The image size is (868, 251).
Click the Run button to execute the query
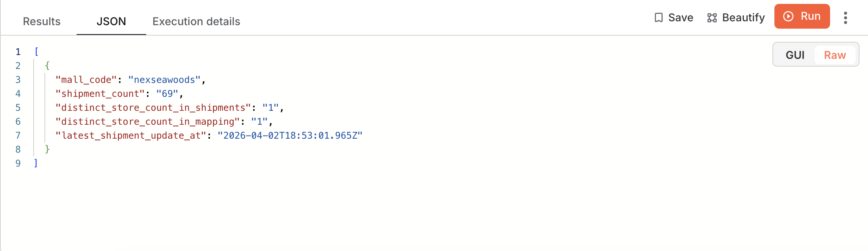[x=802, y=17]
